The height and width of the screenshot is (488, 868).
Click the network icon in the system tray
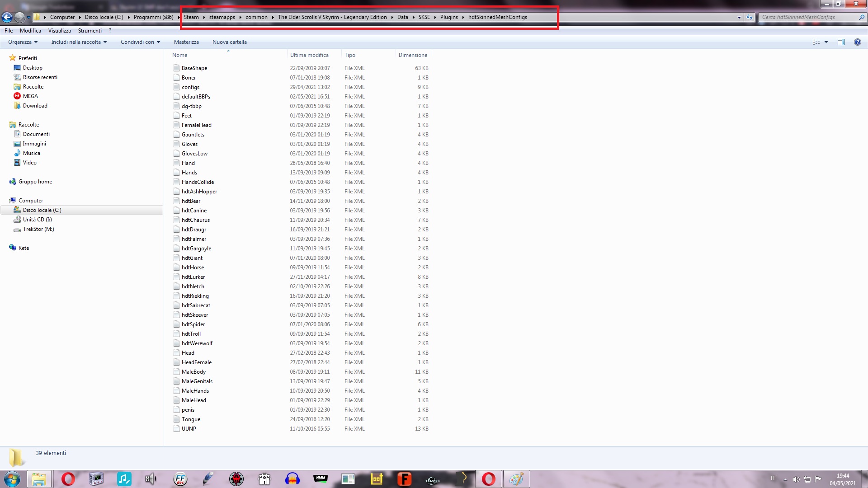point(807,479)
